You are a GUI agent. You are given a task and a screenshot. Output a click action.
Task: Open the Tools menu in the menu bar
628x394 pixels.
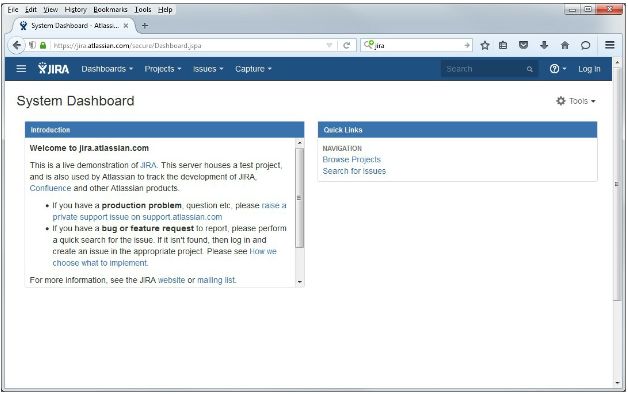[x=143, y=10]
